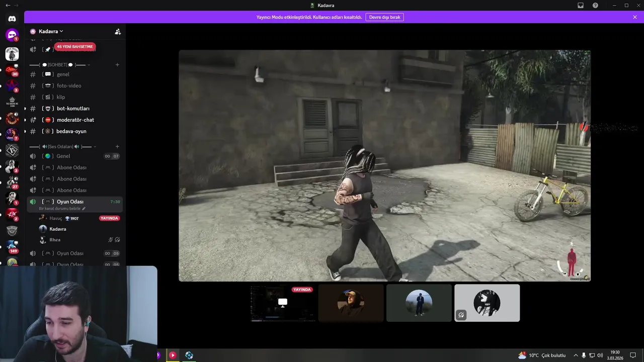Open Windows notification center icon

[x=633, y=355]
